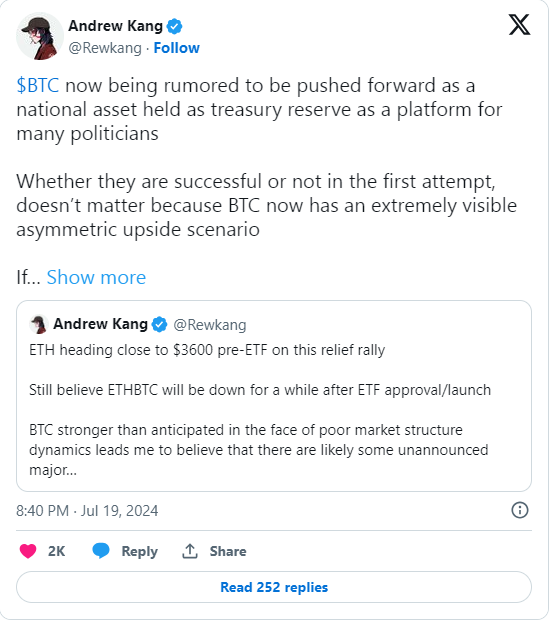Screen dimensions: 553x623
Task: Expand tweet with Show more
Action: pos(96,277)
